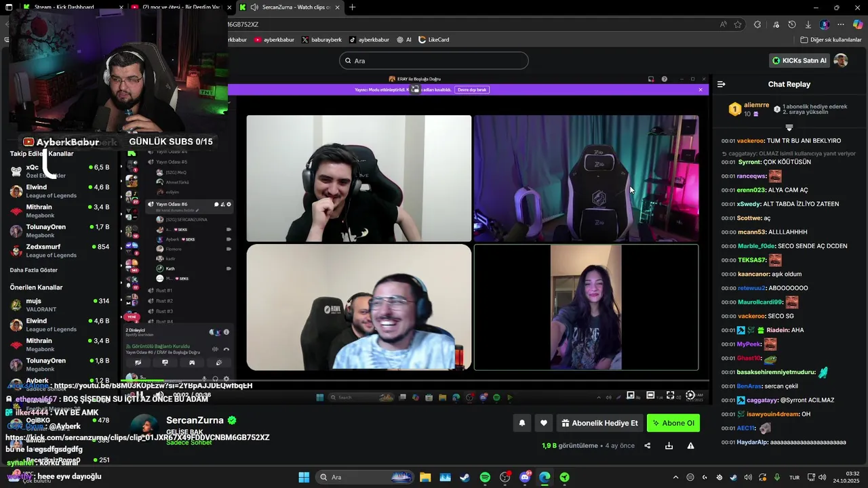This screenshot has height=488, width=868.
Task: Click 'Daha Fazla Göster' in sidebar
Action: (34, 270)
